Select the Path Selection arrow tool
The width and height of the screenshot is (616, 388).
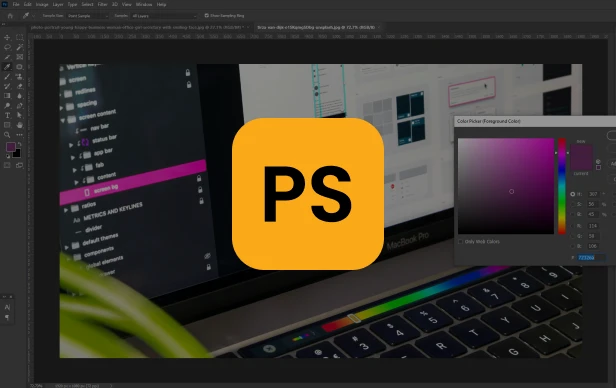[19, 115]
